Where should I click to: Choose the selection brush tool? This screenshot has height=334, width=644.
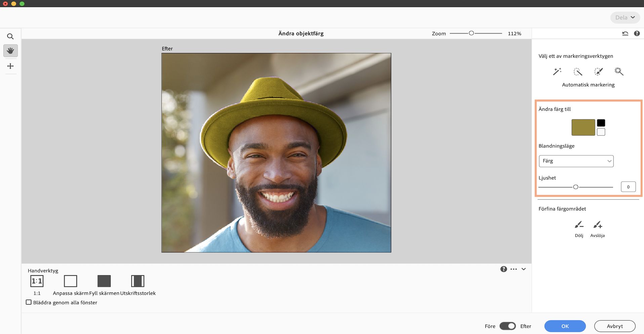point(599,71)
